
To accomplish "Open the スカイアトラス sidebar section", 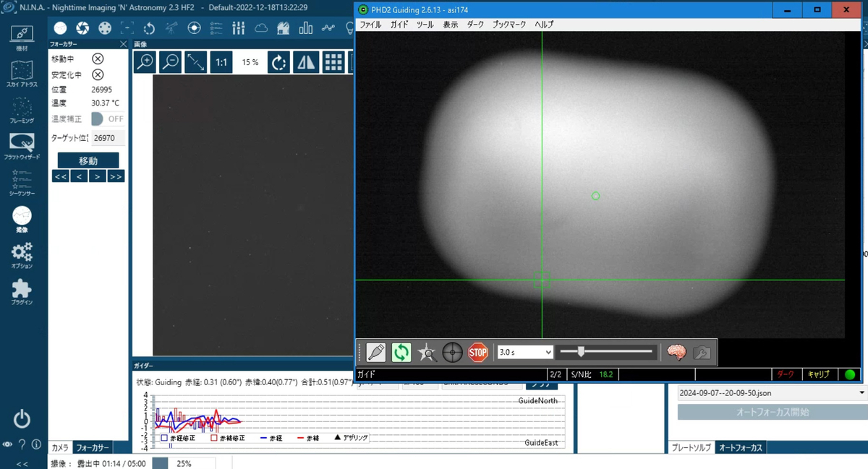I will pyautogui.click(x=22, y=75).
